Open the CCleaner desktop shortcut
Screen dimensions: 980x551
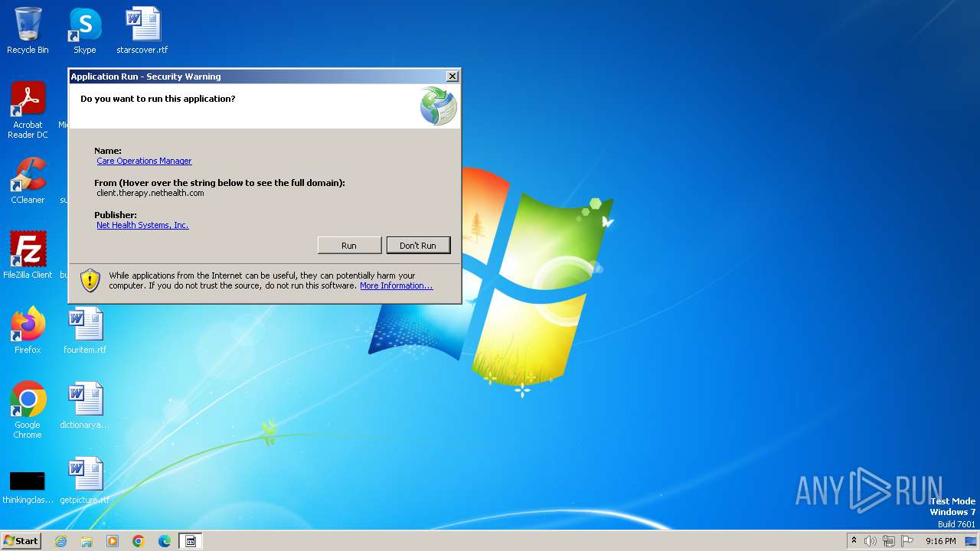[28, 181]
